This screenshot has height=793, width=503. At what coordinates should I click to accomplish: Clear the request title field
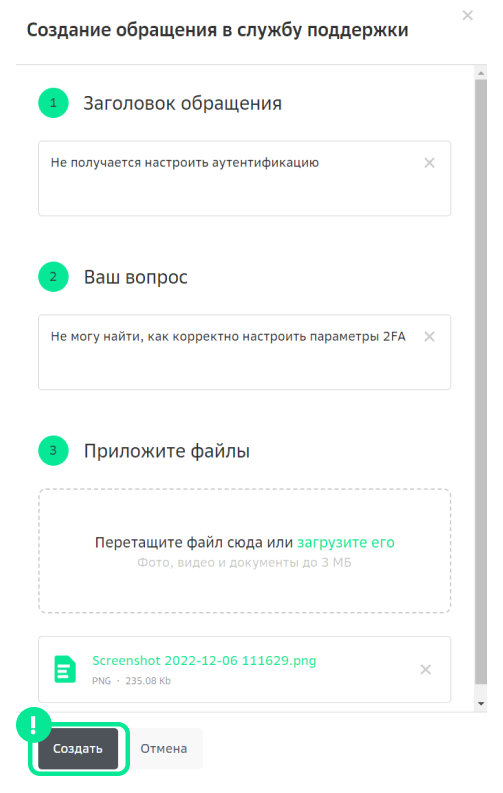pyautogui.click(x=429, y=163)
